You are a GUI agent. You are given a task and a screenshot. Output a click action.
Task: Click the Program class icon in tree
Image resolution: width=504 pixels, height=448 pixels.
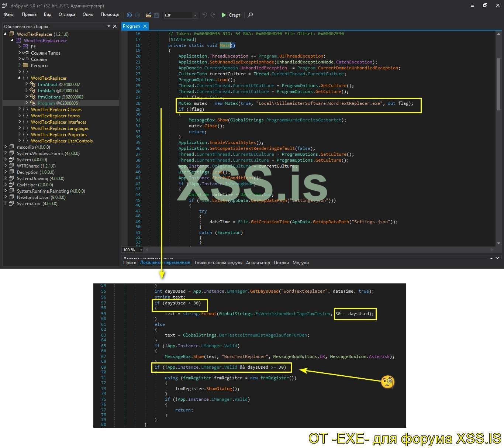(32, 103)
